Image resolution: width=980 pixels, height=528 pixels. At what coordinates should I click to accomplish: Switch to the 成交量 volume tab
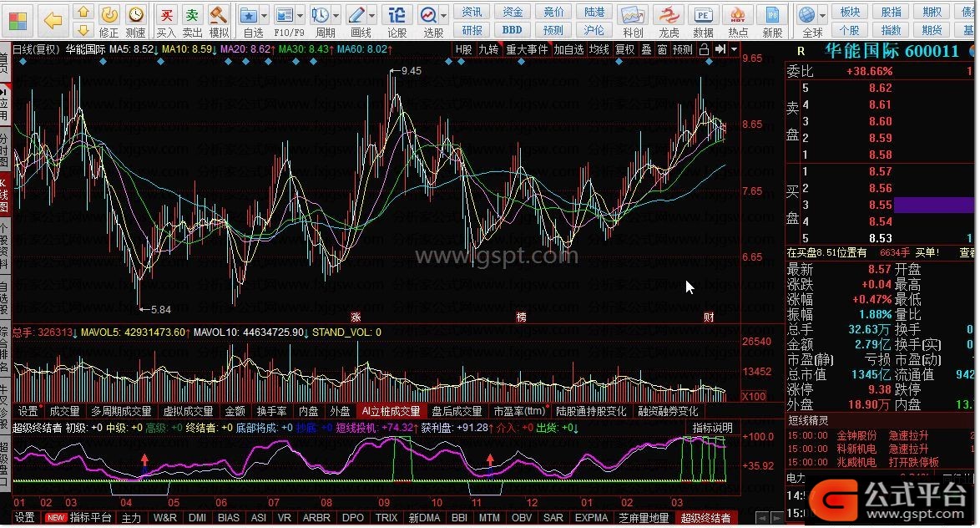[x=64, y=411]
